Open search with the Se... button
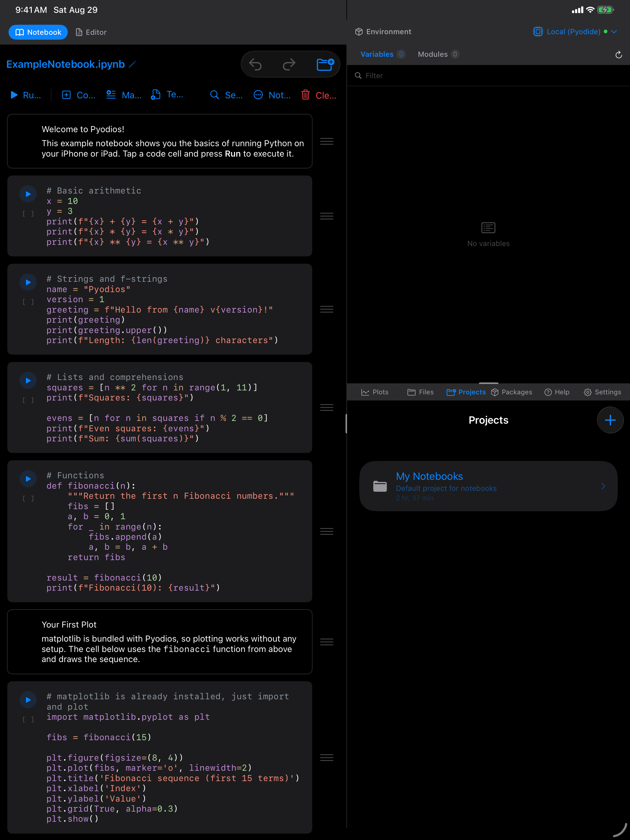 226,95
